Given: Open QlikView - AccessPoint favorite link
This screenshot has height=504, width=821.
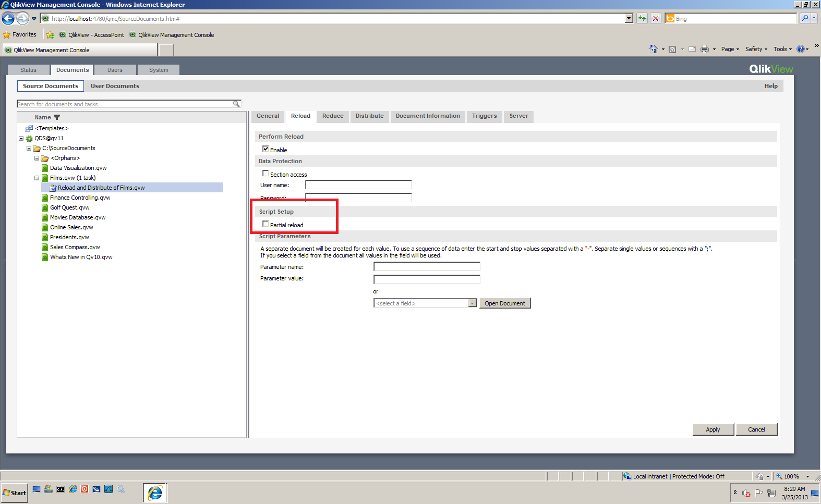Looking at the screenshot, I should click(x=92, y=35).
